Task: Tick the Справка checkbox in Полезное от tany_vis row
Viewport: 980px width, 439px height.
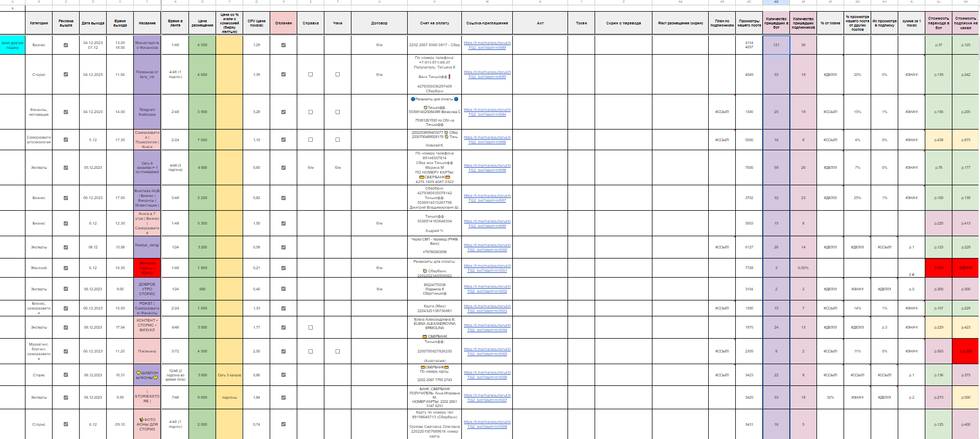Action: pos(311,74)
